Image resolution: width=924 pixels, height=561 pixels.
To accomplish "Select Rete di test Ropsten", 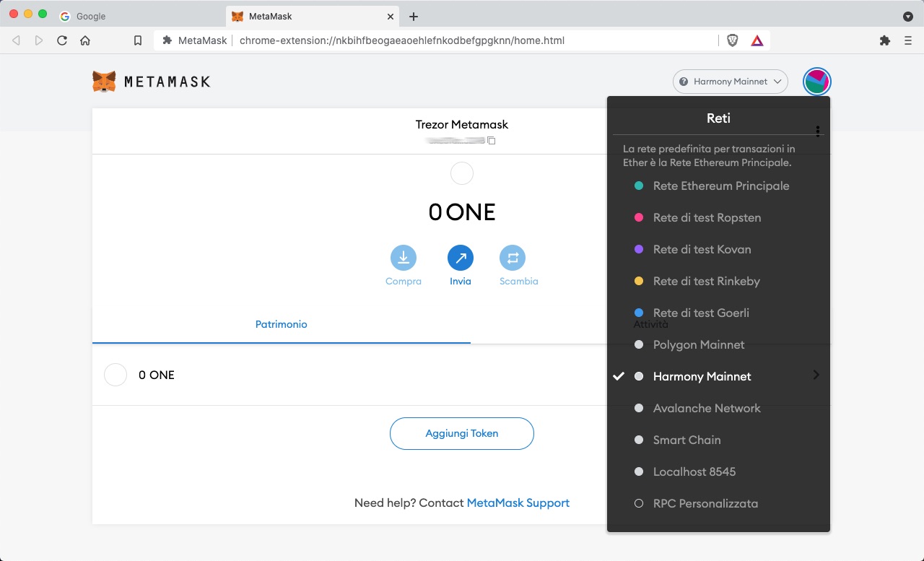I will (x=718, y=217).
